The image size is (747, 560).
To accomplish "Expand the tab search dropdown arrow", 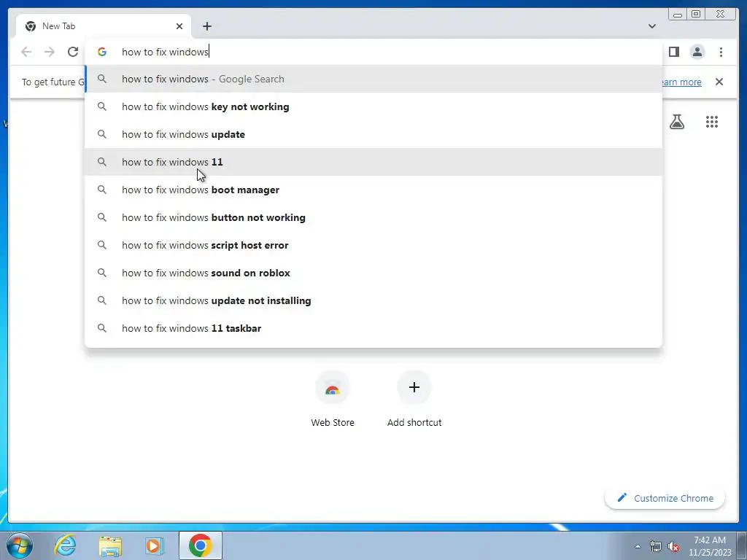I will (651, 26).
